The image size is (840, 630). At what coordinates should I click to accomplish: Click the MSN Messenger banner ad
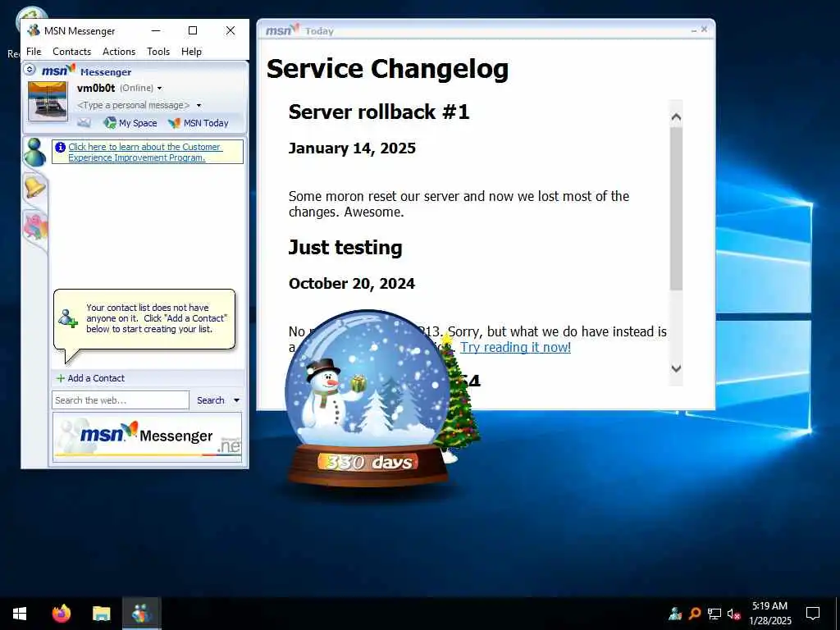click(148, 437)
